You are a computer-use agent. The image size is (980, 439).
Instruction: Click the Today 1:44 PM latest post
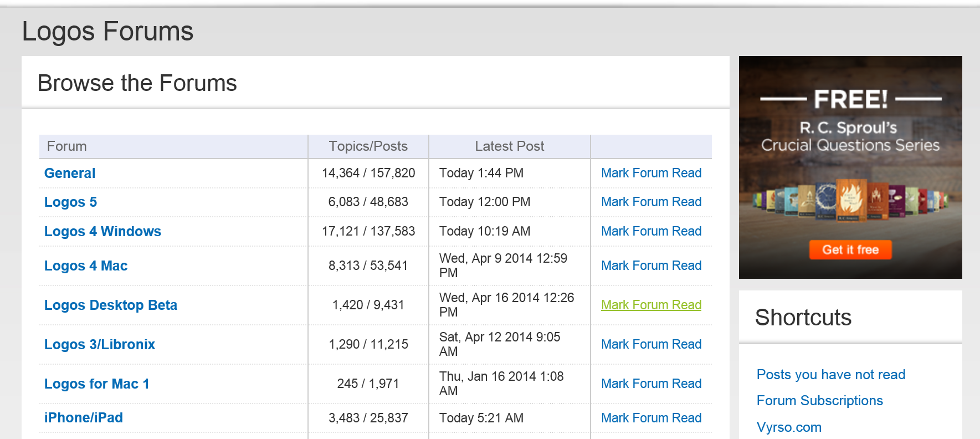pos(481,173)
